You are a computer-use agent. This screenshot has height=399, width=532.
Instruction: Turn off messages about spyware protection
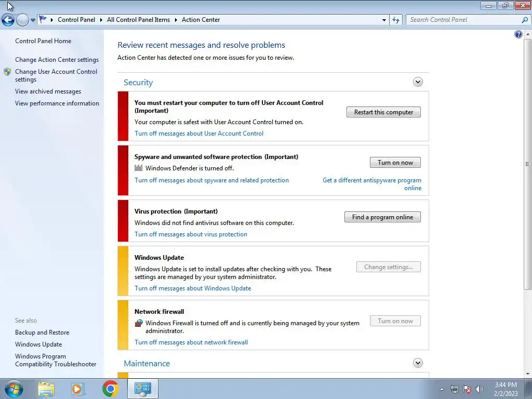point(211,180)
